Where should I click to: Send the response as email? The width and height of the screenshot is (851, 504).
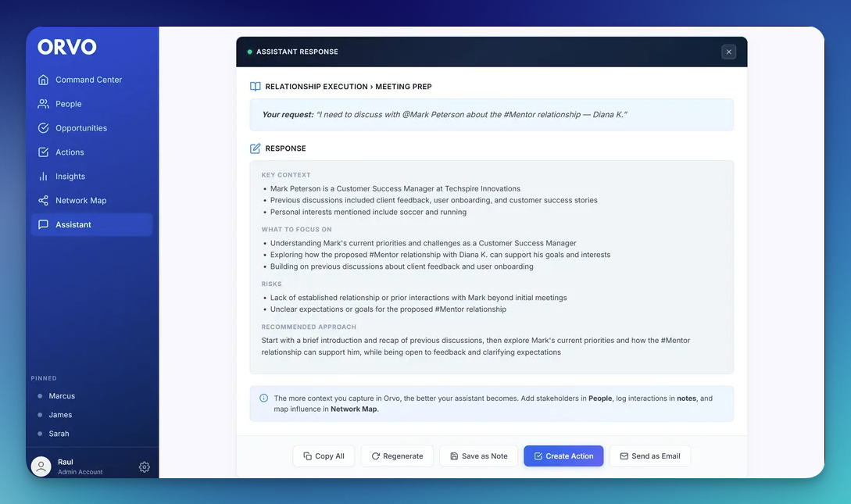[649, 456]
